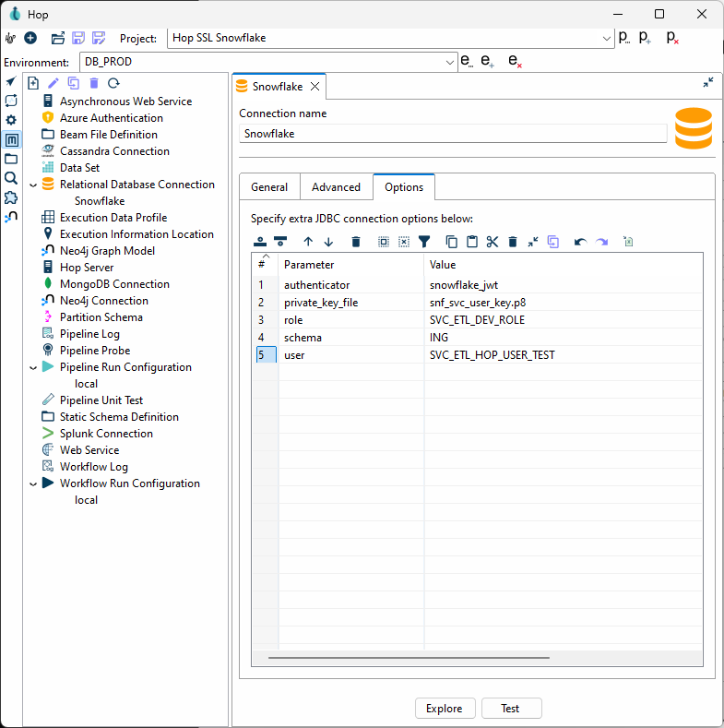Expand or collapse Workflow Run Configuration node

tap(34, 483)
